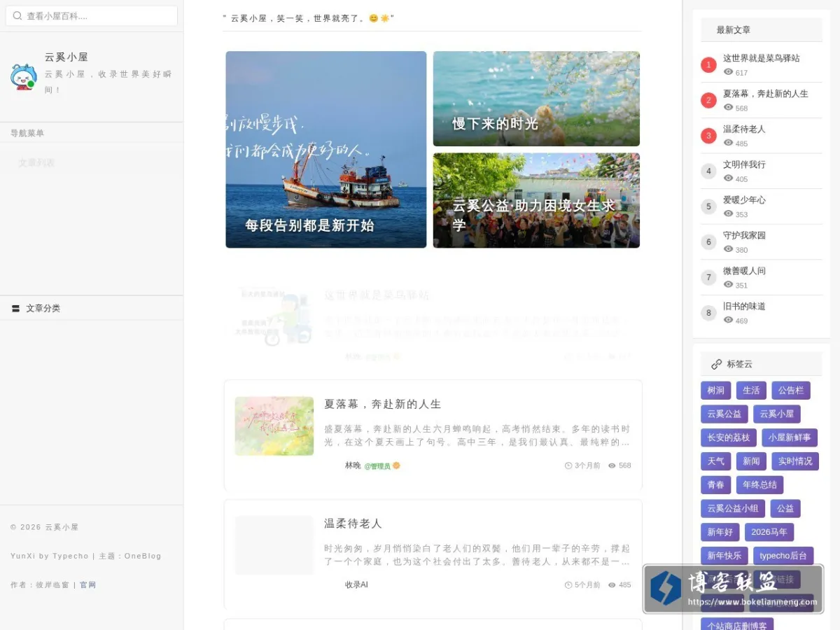Select the 天气 tag
This screenshot has height=630, width=840.
715,461
